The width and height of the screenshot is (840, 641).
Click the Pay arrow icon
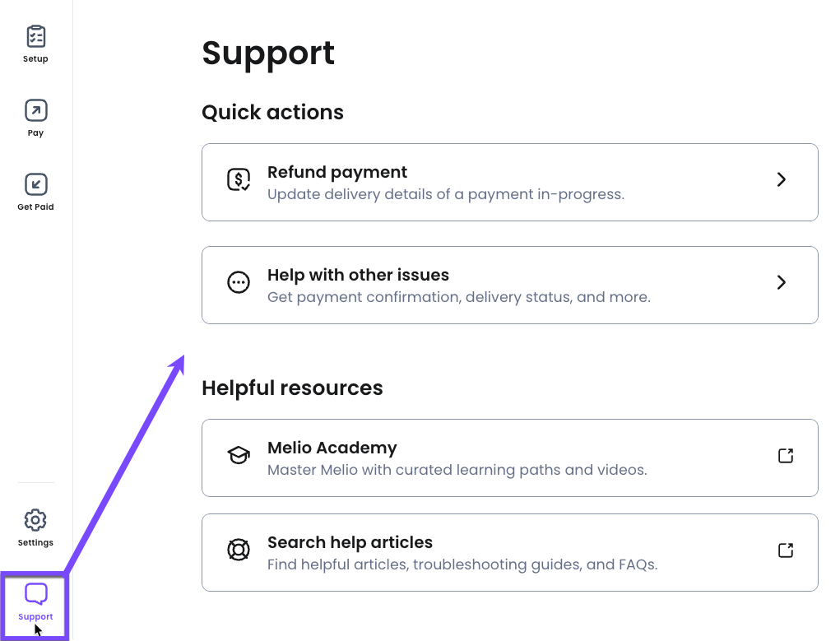pos(35,110)
